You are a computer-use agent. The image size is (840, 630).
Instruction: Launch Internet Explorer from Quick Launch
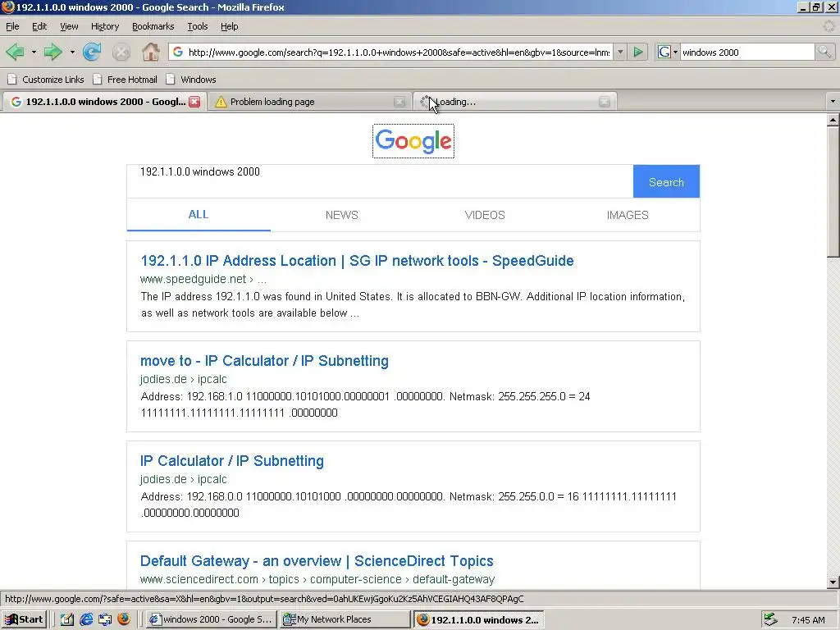point(86,619)
